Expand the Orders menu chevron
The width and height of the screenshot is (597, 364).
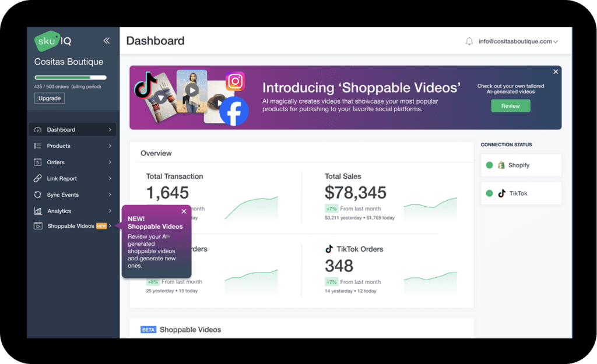[110, 162]
